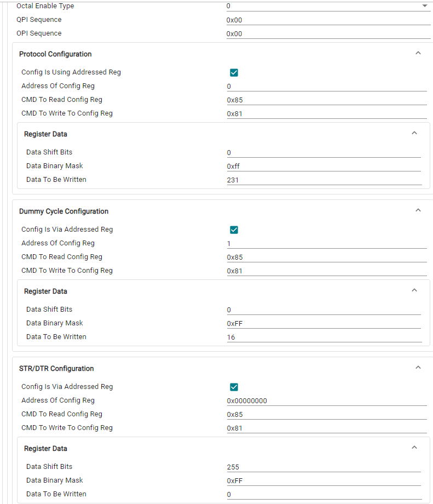Edit Protocol Data To Be Written value 231
This screenshot has width=433, height=504.
coord(324,180)
